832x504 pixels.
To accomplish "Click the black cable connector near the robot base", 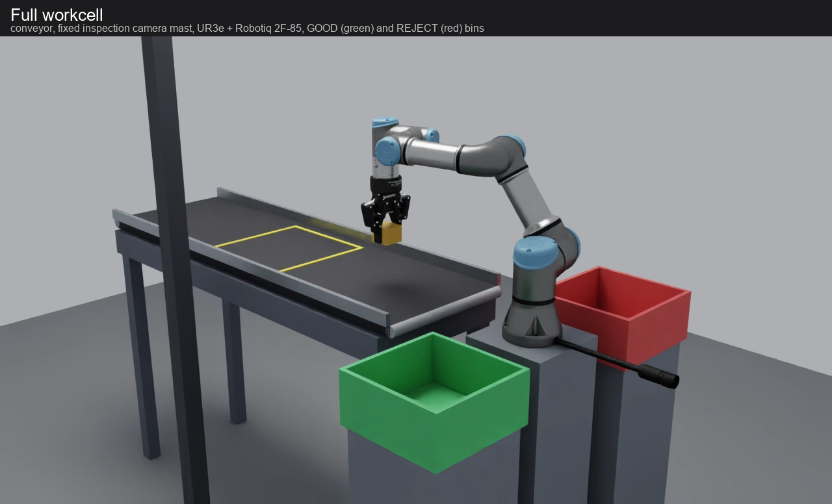I will click(658, 375).
